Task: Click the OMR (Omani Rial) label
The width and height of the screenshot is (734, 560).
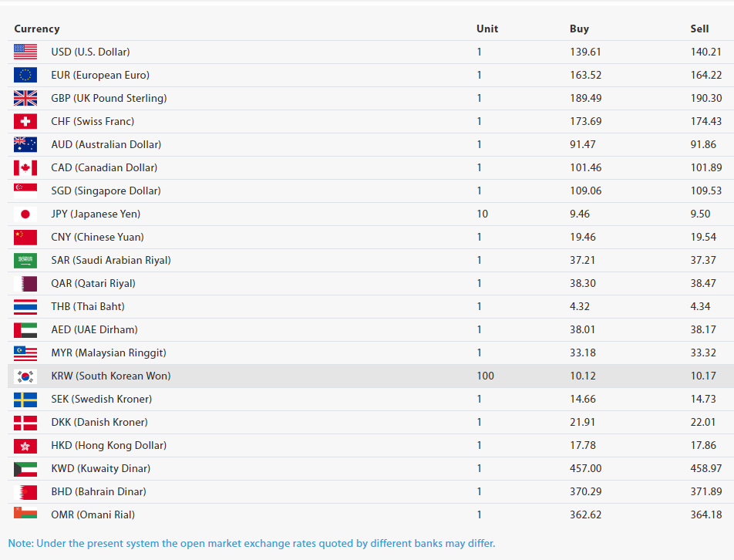Action: (93, 515)
